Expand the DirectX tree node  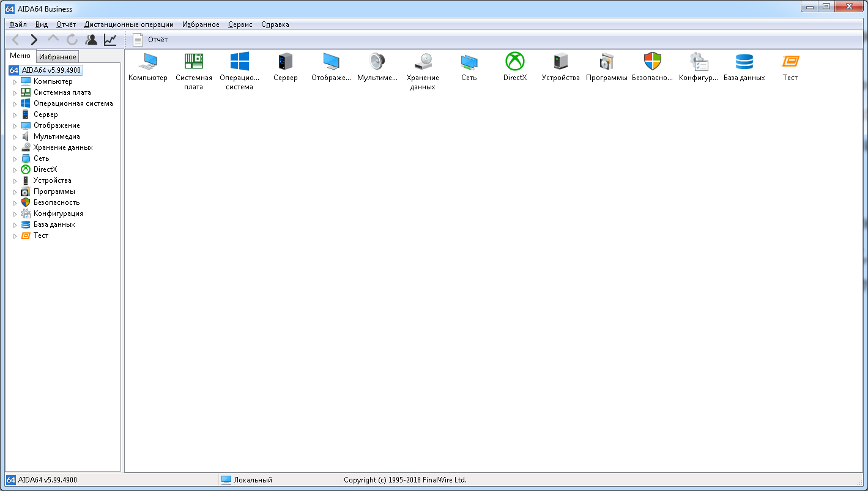tap(15, 169)
